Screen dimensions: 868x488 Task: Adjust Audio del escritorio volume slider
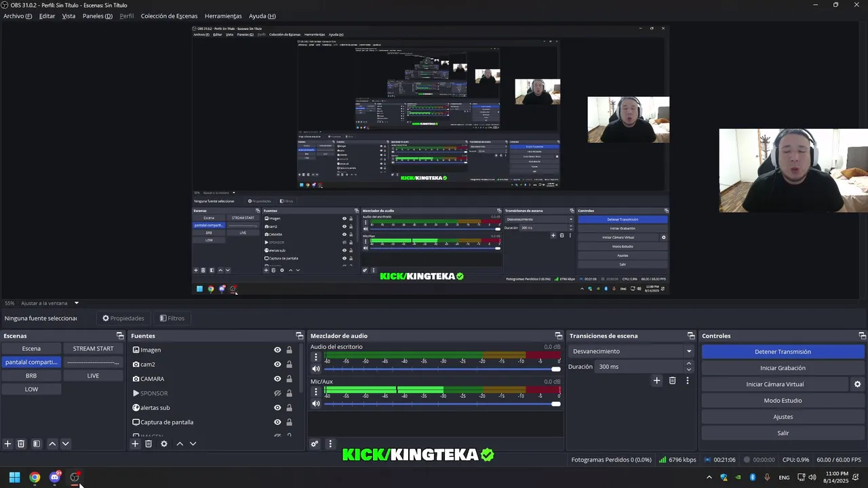coord(442,369)
